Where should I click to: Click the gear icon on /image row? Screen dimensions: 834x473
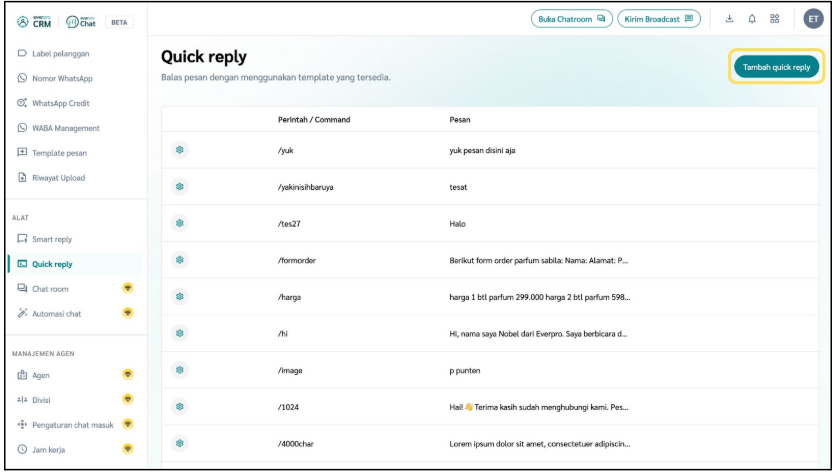[x=180, y=370]
